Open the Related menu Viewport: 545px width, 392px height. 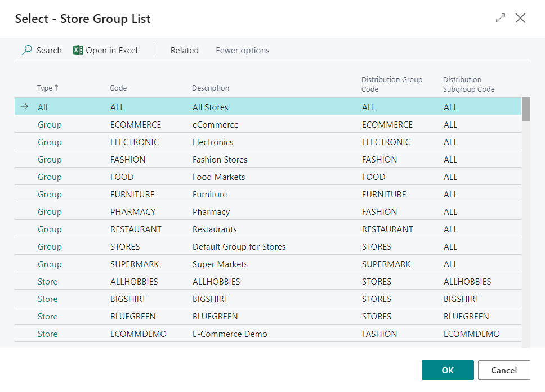pyautogui.click(x=184, y=51)
